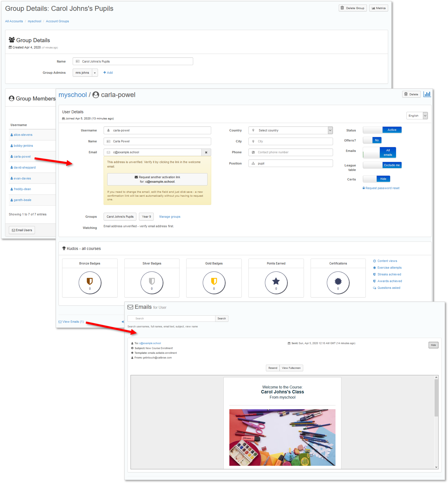Click the Bronze Badges shield icon
Viewport: 448px width, 483px height.
(x=90, y=281)
